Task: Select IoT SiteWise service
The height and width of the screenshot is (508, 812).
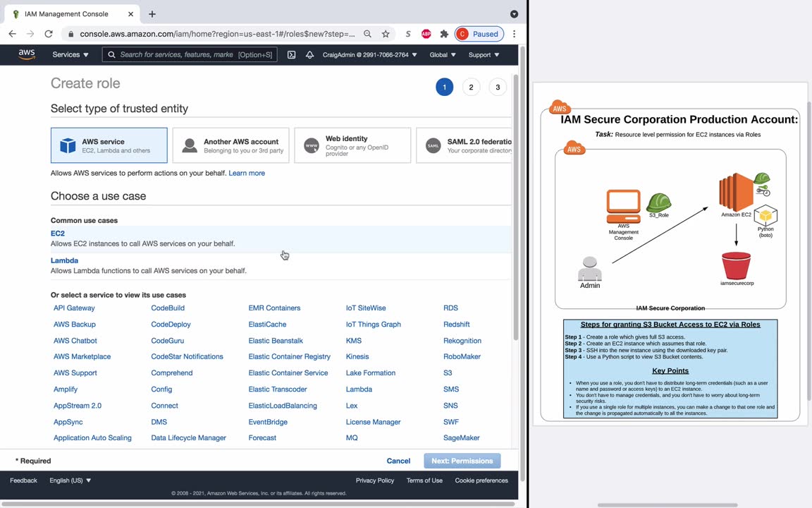Action: pos(366,308)
